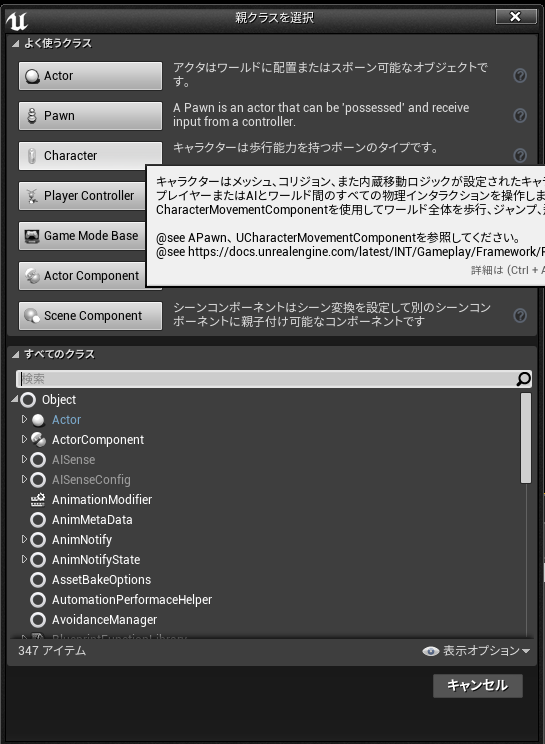Click the AnimNotifyState circle icon
The width and height of the screenshot is (545, 744).
point(38,559)
